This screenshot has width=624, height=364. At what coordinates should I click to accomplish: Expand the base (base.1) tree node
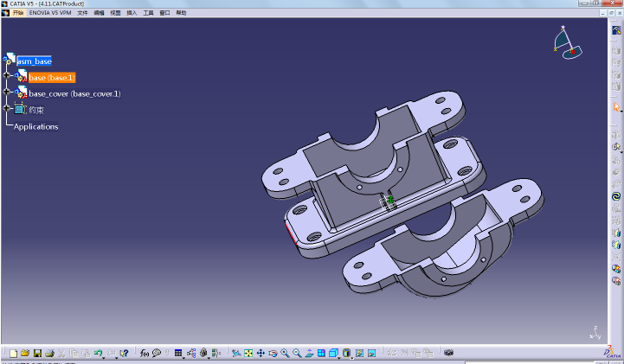(8, 76)
